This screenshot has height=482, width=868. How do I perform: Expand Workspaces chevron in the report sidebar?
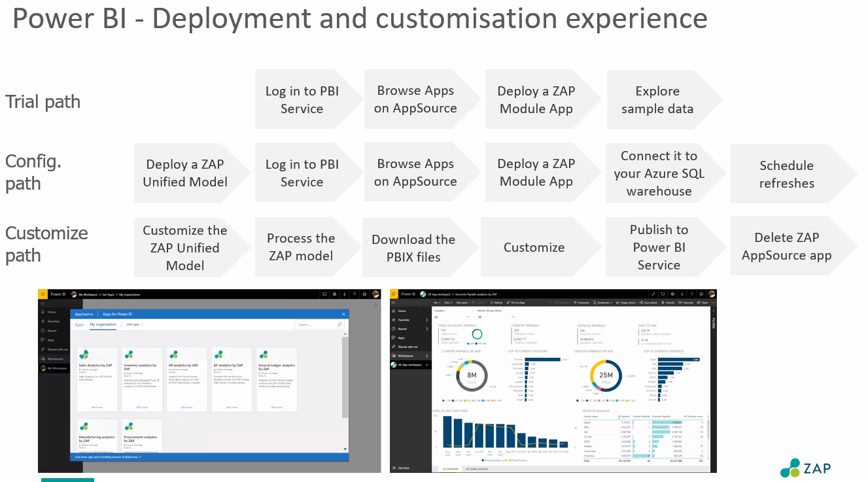pos(427,356)
